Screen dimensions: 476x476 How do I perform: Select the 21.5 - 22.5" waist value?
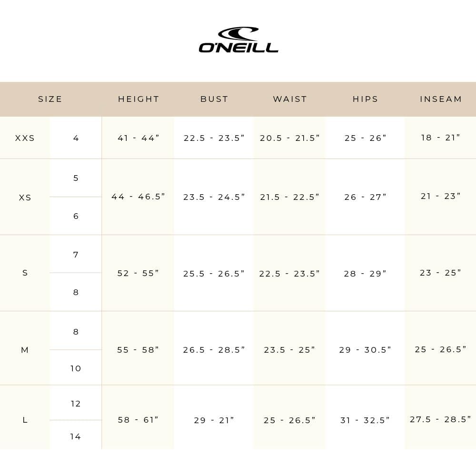[290, 197]
